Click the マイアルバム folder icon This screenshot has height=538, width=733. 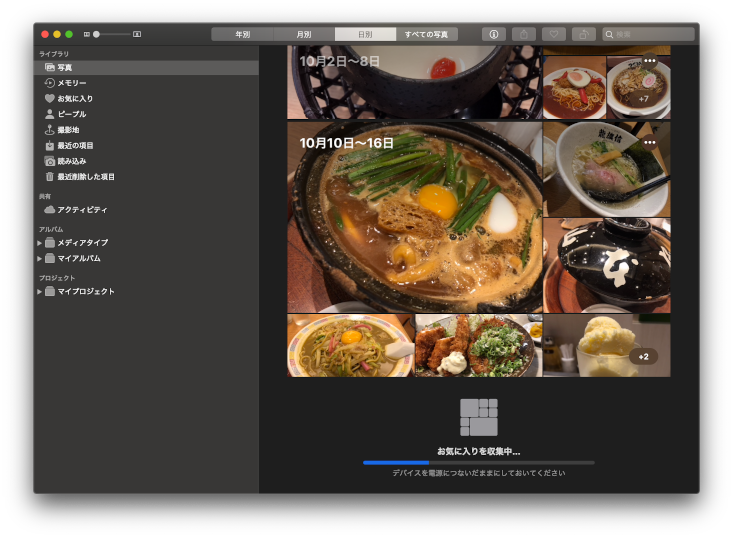coord(50,258)
